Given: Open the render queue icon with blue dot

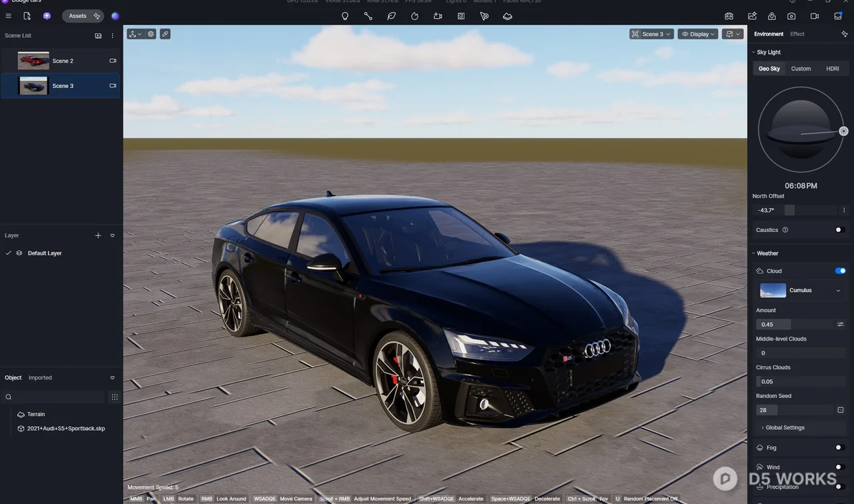Looking at the screenshot, I should [x=839, y=16].
